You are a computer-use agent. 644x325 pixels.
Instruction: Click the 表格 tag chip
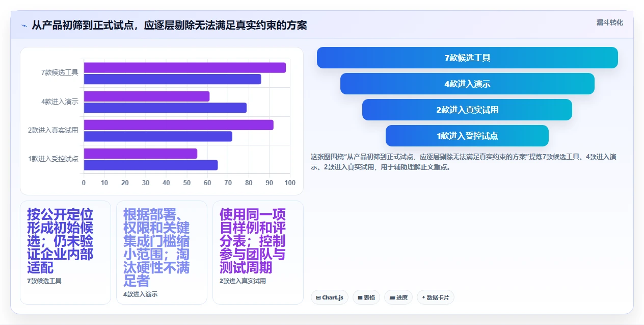pyautogui.click(x=366, y=297)
